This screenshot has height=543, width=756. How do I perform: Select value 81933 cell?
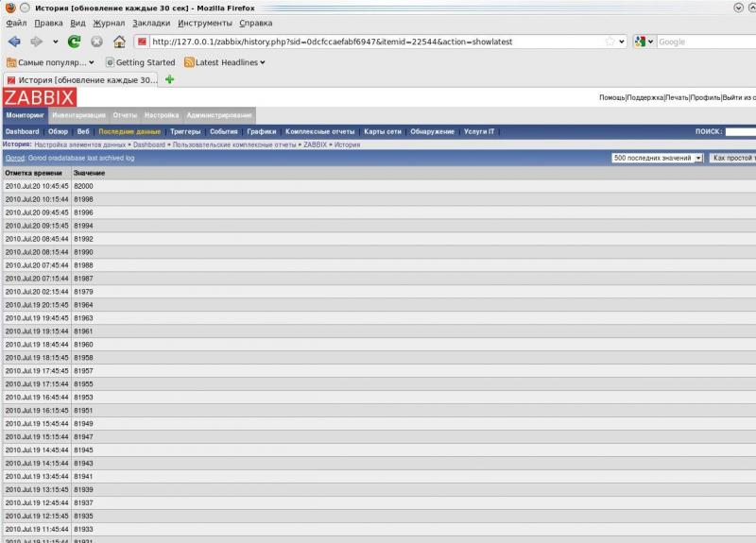pos(83,530)
